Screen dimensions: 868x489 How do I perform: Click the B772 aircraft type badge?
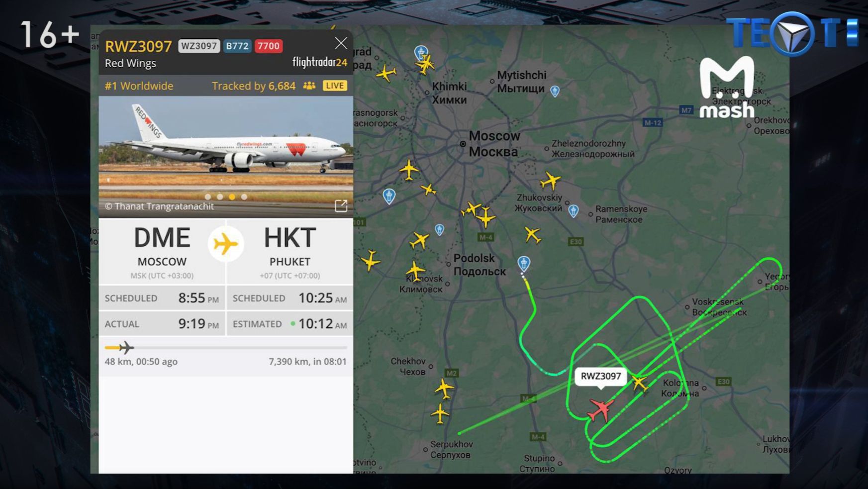click(237, 46)
